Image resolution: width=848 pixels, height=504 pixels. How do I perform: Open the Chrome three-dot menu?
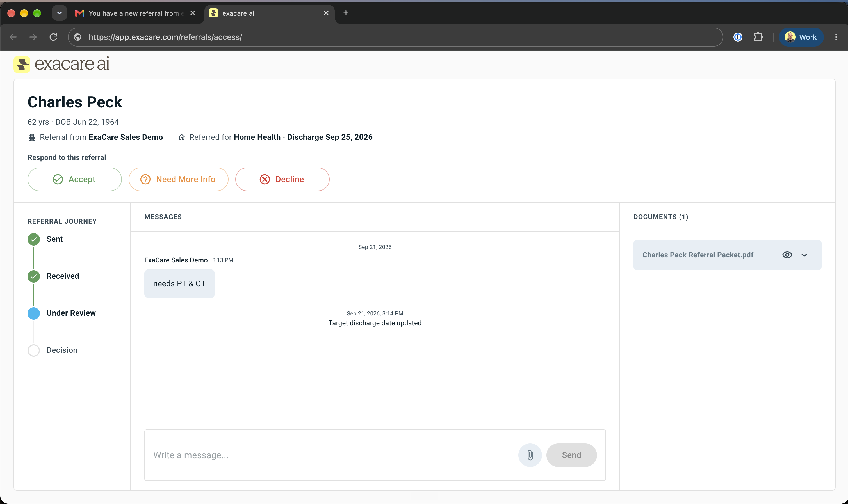click(836, 37)
